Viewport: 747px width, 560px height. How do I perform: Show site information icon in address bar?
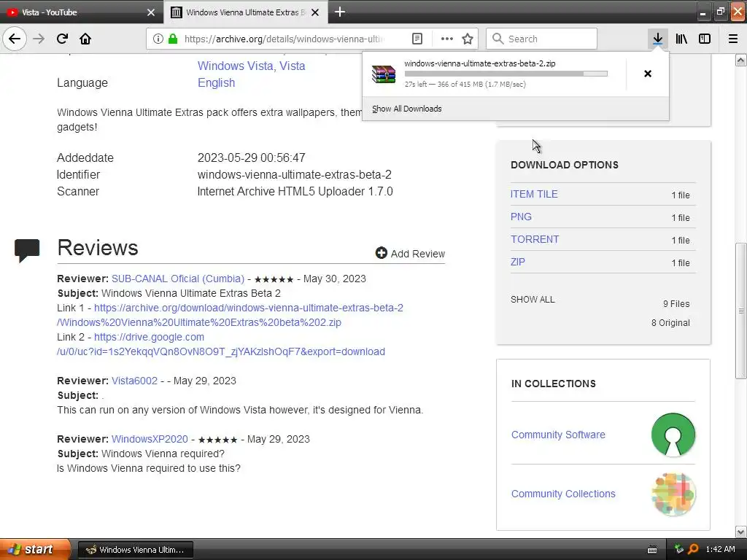pos(158,39)
